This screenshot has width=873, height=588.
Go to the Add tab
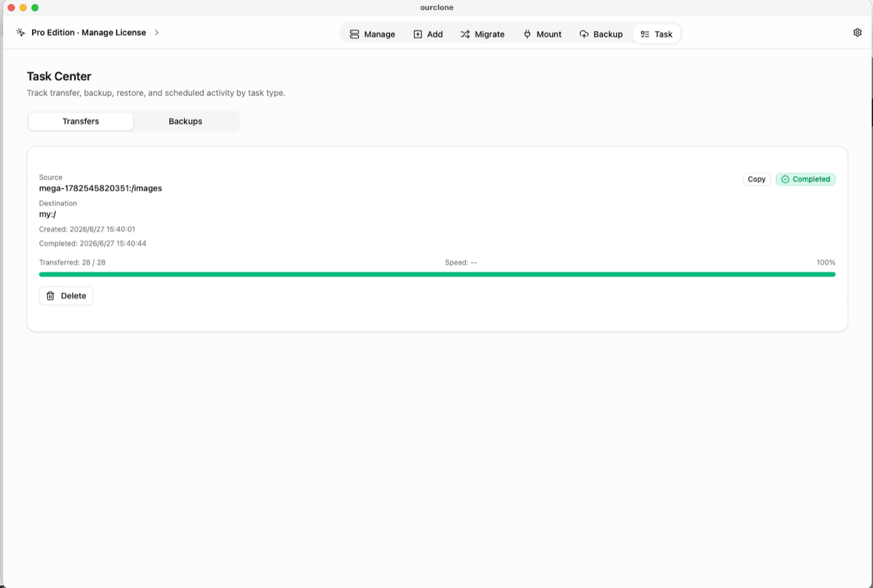[428, 34]
